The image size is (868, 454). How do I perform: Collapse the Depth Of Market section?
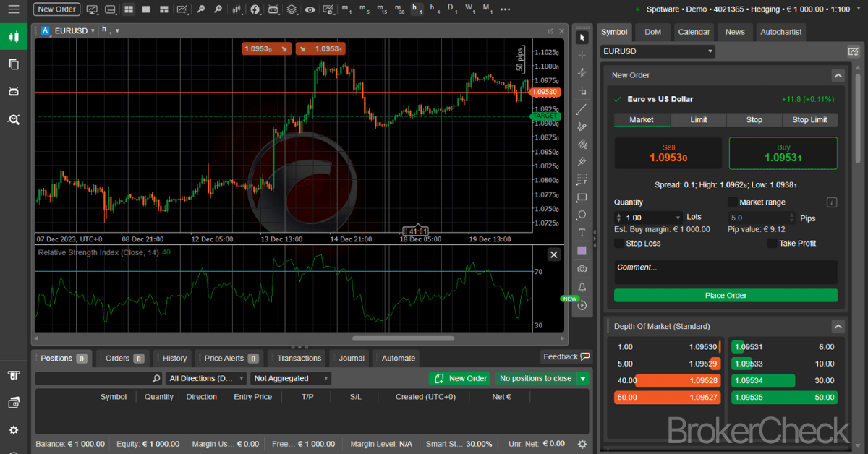click(x=838, y=326)
